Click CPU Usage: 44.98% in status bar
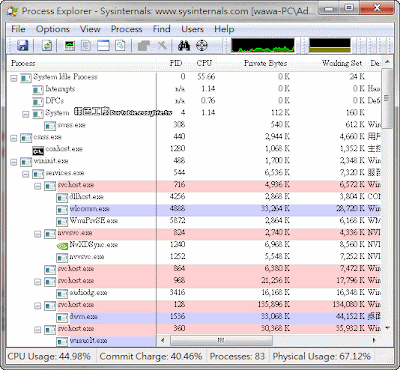The image size is (400, 370). (x=49, y=357)
